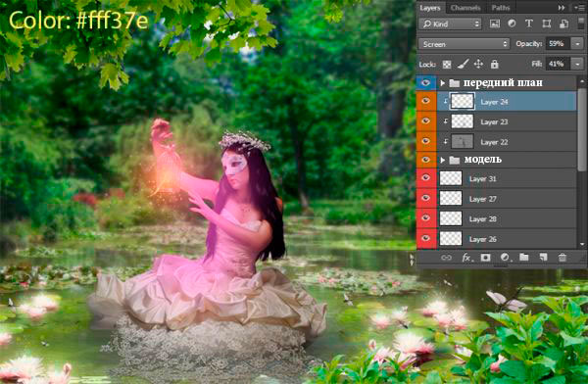Hide Layer 24 with its eye icon
Screen dimensions: 588x384
426,101
